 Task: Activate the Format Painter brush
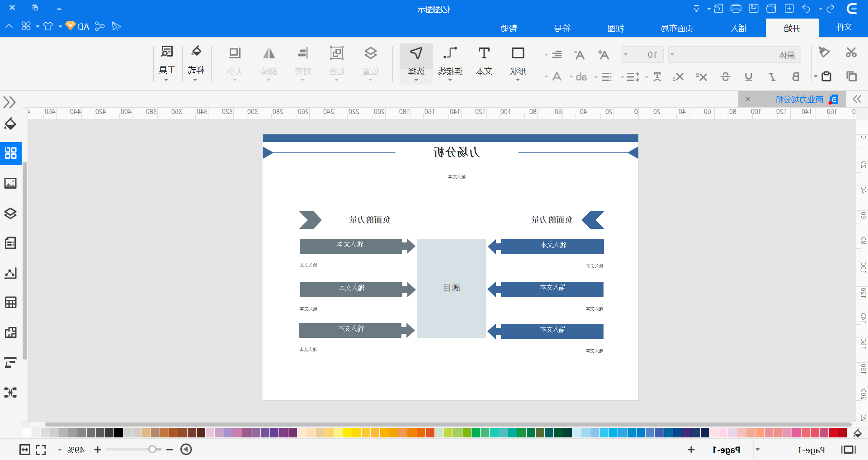(x=824, y=52)
